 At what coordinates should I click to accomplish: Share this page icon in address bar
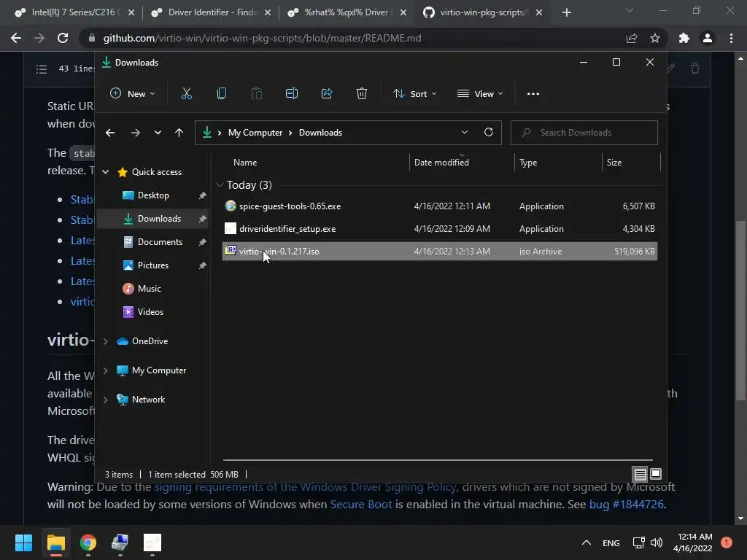click(x=632, y=38)
